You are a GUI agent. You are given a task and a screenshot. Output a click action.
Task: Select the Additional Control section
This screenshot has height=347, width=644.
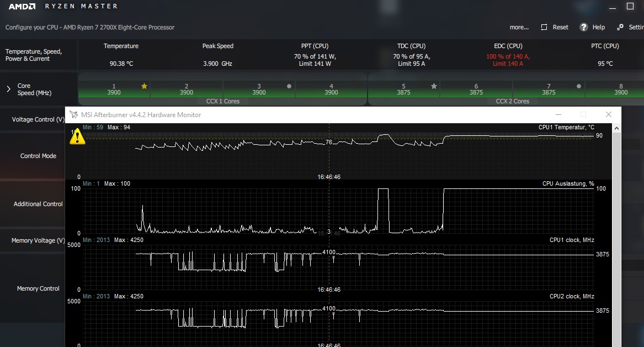33,204
